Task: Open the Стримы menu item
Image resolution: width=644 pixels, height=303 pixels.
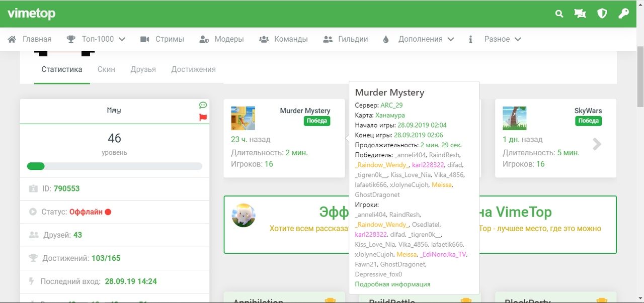Action: [163, 39]
